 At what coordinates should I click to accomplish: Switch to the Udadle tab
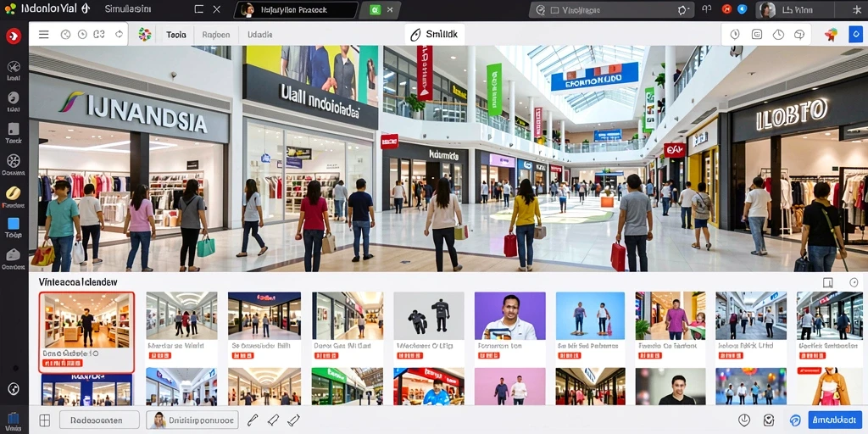(259, 34)
